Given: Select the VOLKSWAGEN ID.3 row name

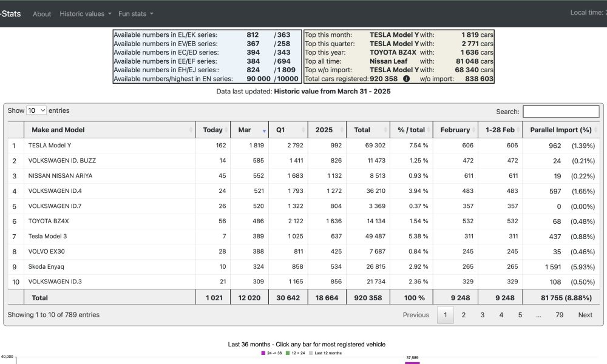Looking at the screenshot, I should coord(55,281).
